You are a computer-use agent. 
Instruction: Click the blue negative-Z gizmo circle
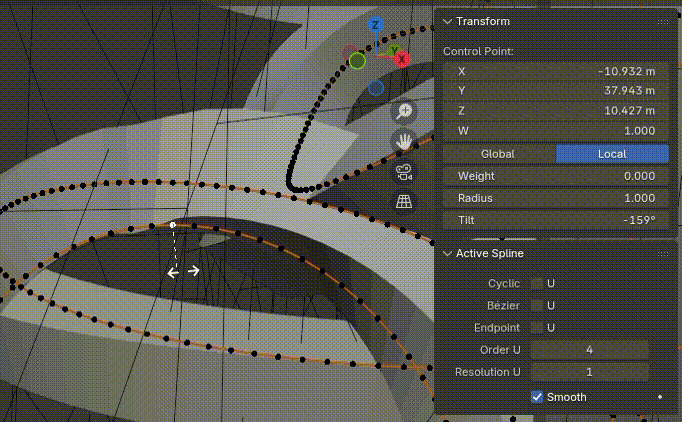[376, 88]
